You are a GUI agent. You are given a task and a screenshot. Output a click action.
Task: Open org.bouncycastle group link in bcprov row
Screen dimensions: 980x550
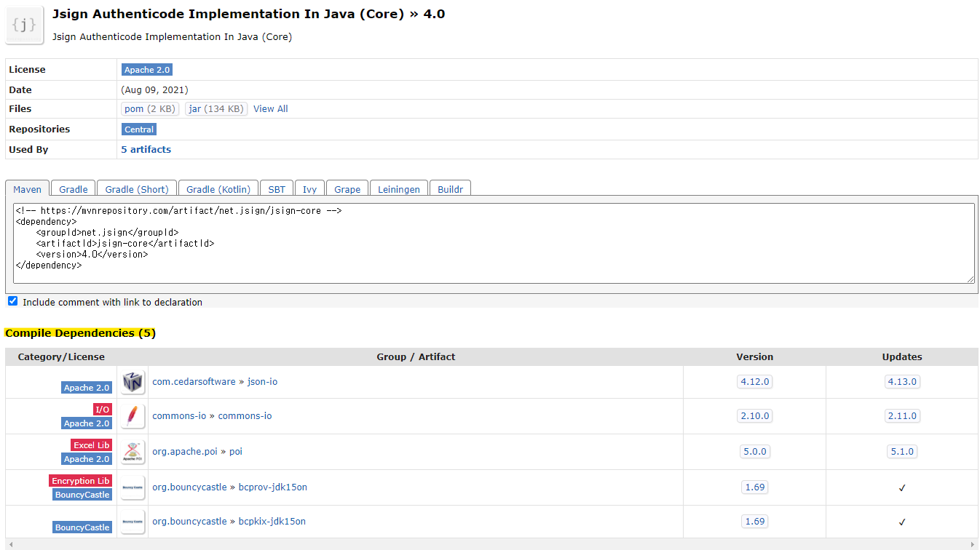(x=189, y=487)
